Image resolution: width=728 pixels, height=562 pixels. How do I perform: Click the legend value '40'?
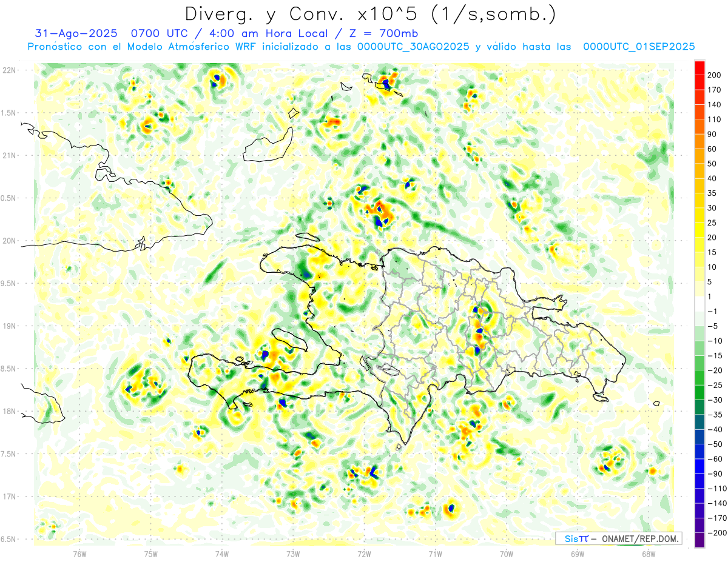(712, 179)
